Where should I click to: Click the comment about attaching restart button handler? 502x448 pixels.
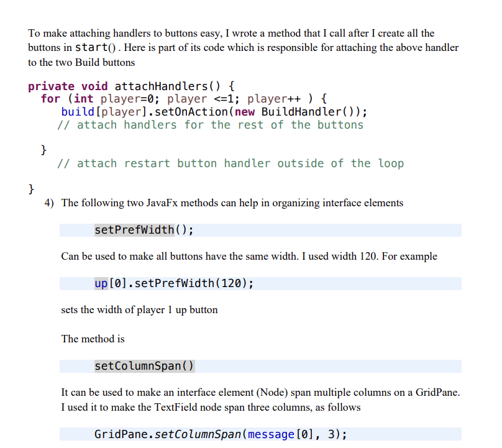[230, 163]
